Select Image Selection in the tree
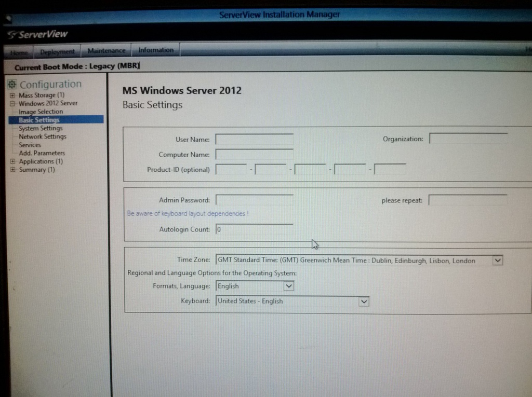The height and width of the screenshot is (397, 532). (x=41, y=112)
